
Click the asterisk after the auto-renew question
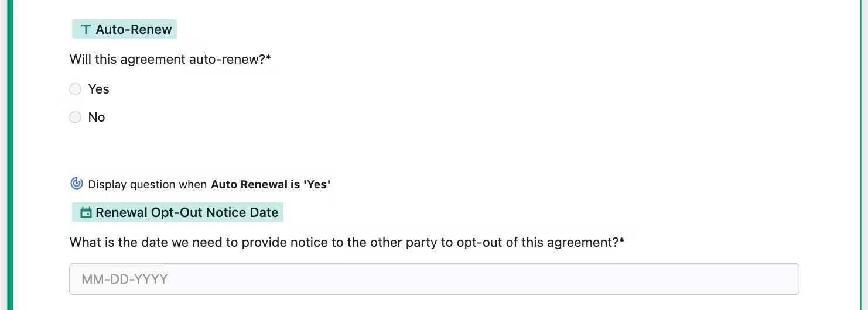click(268, 58)
